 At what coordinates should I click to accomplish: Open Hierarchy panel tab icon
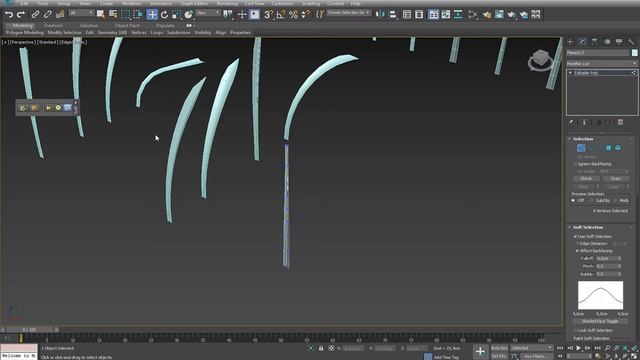point(595,42)
